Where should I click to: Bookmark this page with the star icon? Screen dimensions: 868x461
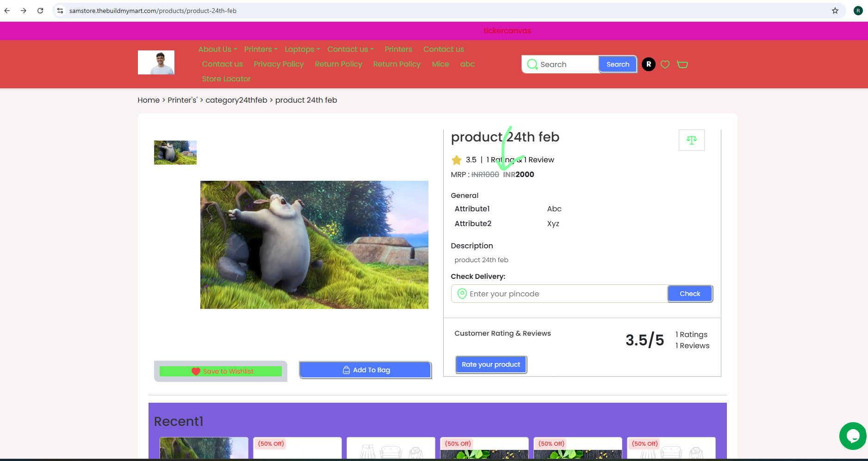(x=835, y=11)
